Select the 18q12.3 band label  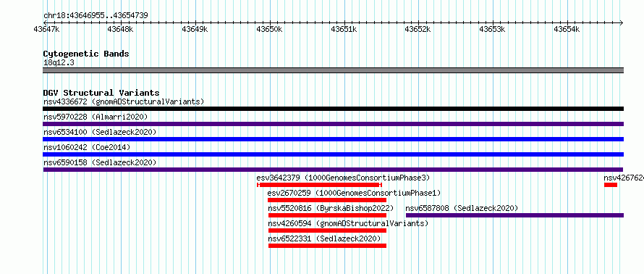tap(59, 63)
